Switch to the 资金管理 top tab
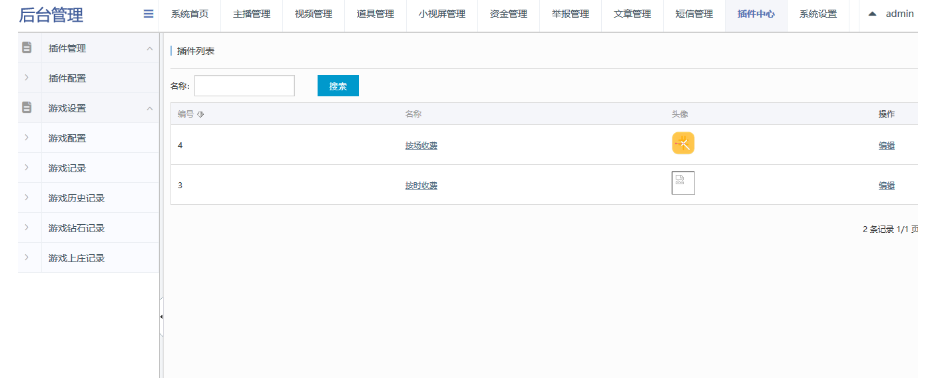This screenshot has width=932, height=378. click(508, 14)
